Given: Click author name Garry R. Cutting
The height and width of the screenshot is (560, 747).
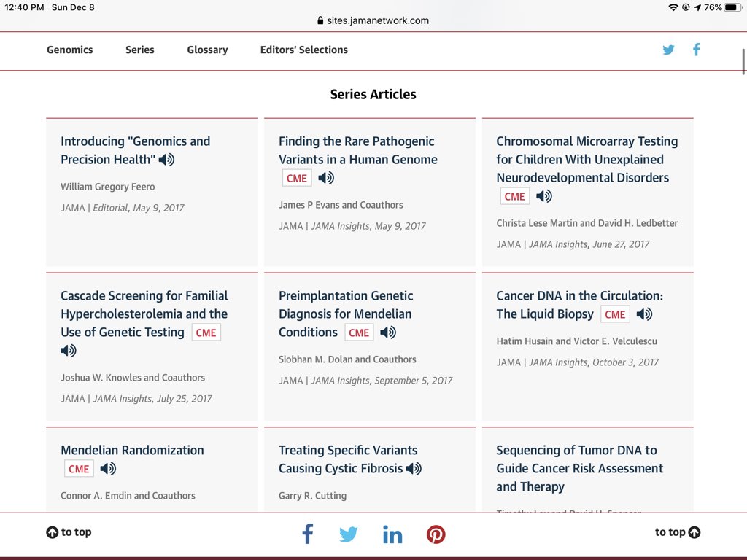Looking at the screenshot, I should click(x=312, y=495).
